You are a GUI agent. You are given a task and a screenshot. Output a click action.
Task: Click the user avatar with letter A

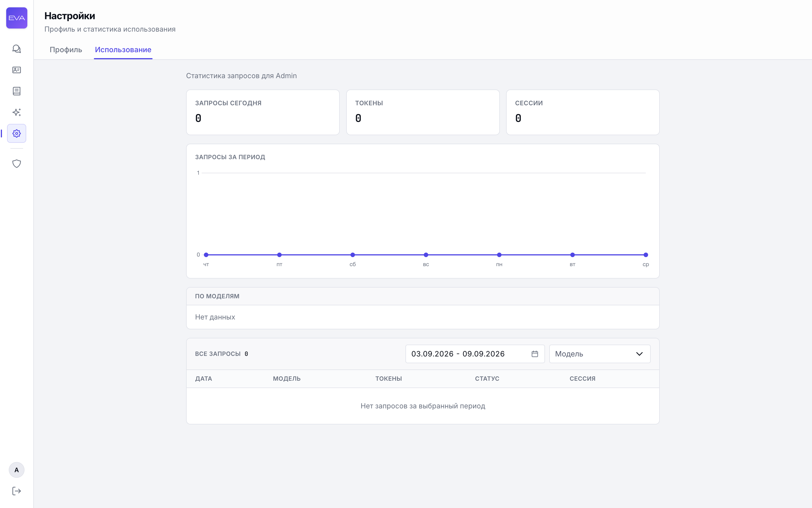pyautogui.click(x=16, y=470)
